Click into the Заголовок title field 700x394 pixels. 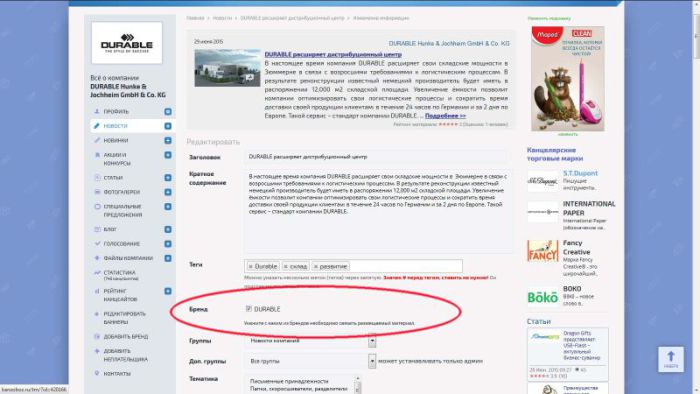[376, 157]
